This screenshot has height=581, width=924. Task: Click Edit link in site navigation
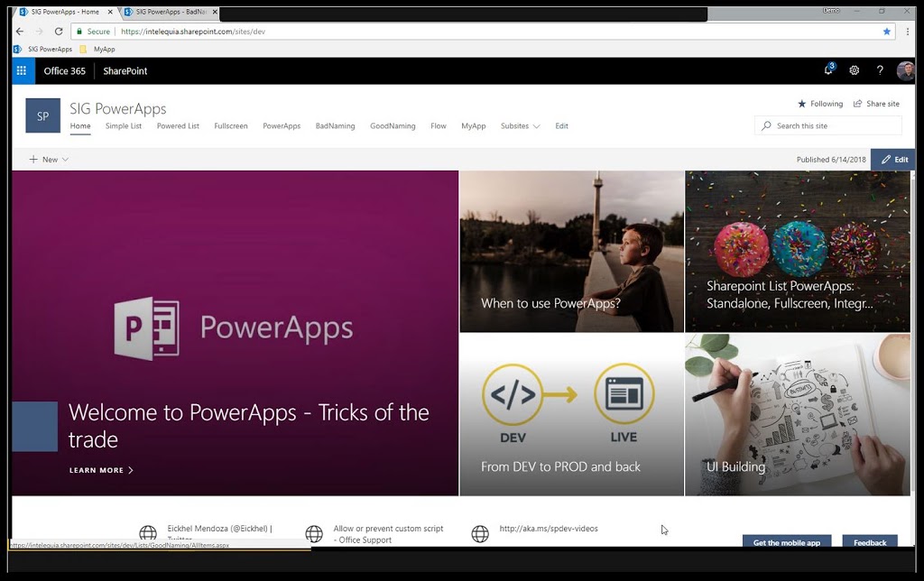point(561,126)
